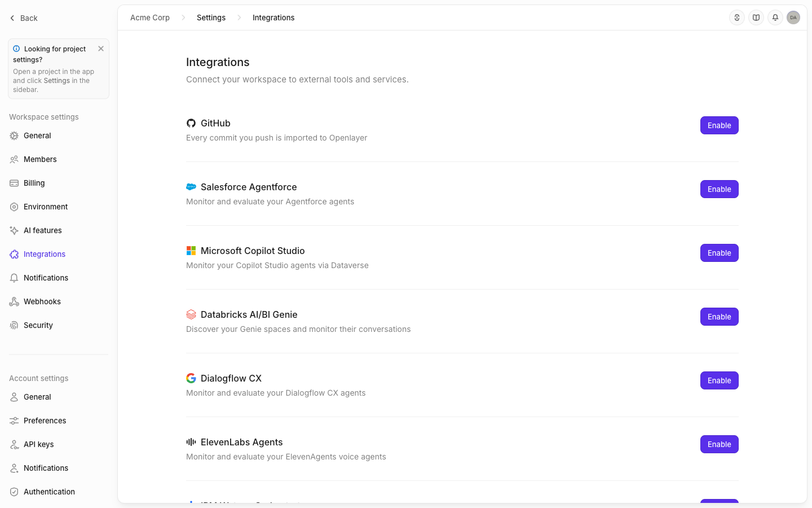Click 'Monitor and evaluate your Dialogflow CX agents'
Viewport: 812px width, 508px height.
point(276,393)
